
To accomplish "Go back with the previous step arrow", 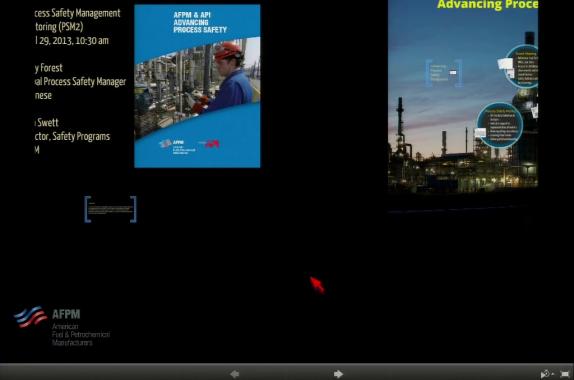I will [235, 374].
